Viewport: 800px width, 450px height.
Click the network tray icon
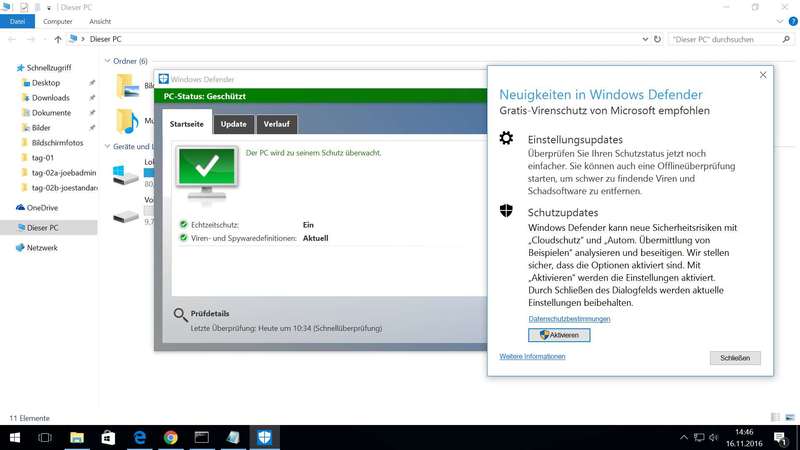[699, 438]
